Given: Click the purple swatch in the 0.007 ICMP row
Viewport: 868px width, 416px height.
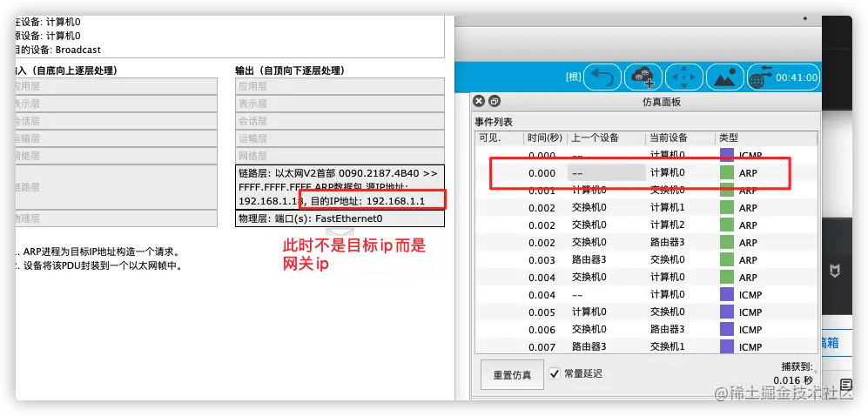Looking at the screenshot, I should tap(726, 347).
